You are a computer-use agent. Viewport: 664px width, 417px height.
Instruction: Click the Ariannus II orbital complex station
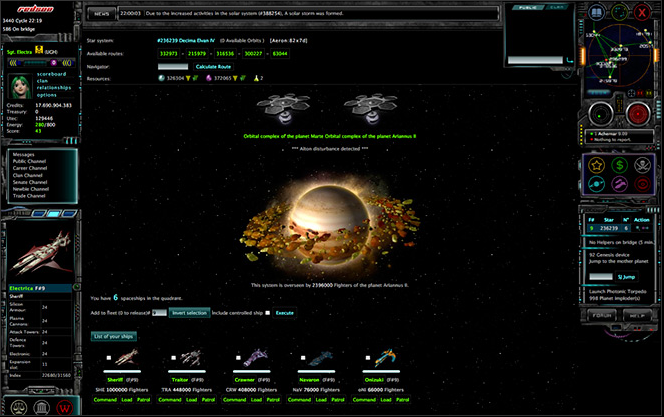tap(371, 109)
